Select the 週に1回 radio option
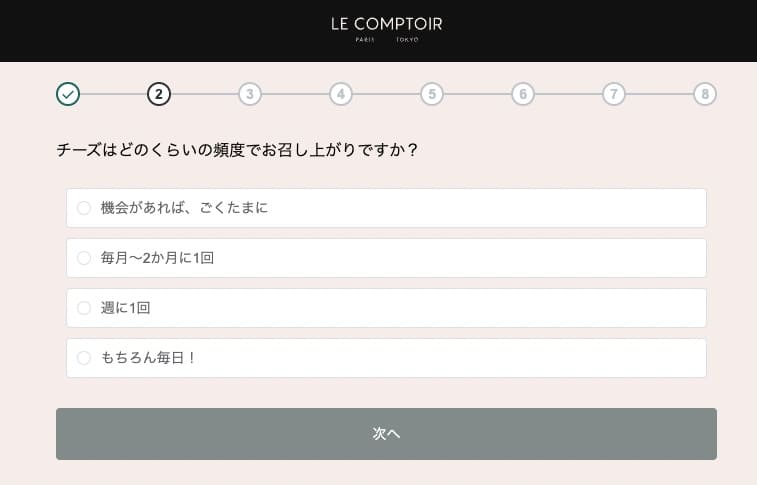The height and width of the screenshot is (485, 757). coord(84,308)
